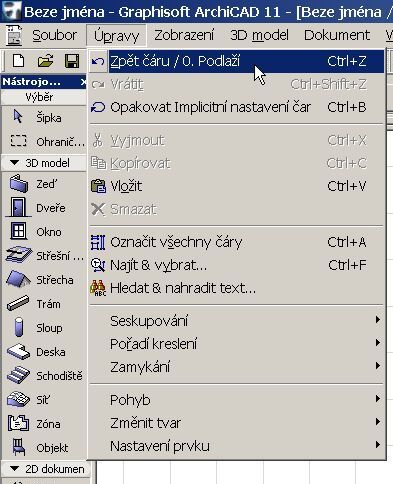Select the Šipka arrow tool

point(43,118)
